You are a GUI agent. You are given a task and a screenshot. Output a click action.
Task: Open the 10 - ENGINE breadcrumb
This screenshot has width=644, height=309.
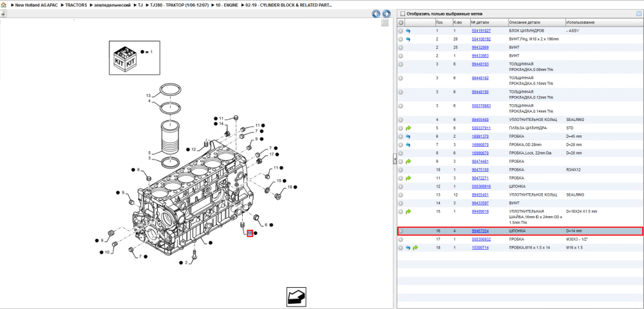pyautogui.click(x=227, y=6)
